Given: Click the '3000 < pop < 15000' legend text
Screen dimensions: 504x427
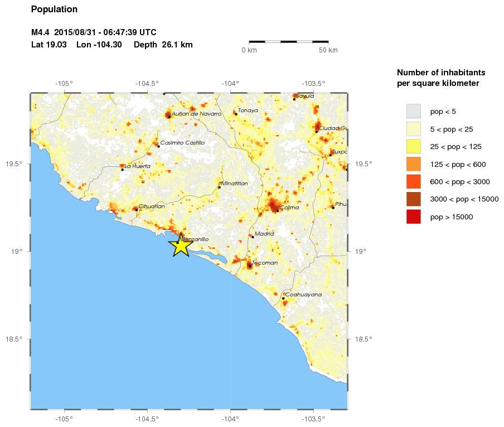Looking at the screenshot, I should (x=464, y=199).
